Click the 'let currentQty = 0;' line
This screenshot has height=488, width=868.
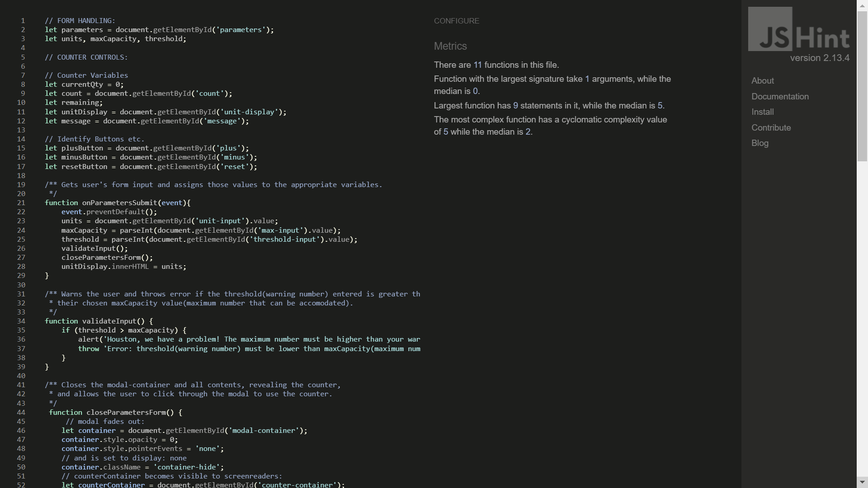(84, 84)
